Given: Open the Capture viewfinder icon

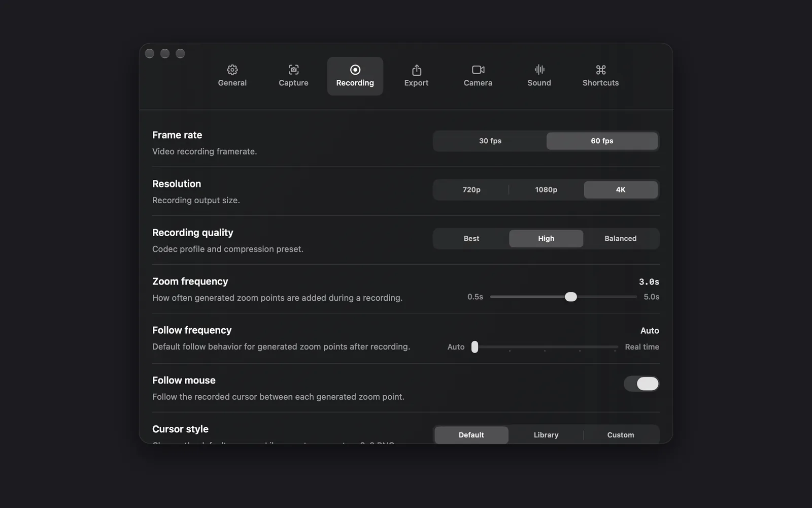Looking at the screenshot, I should point(293,70).
